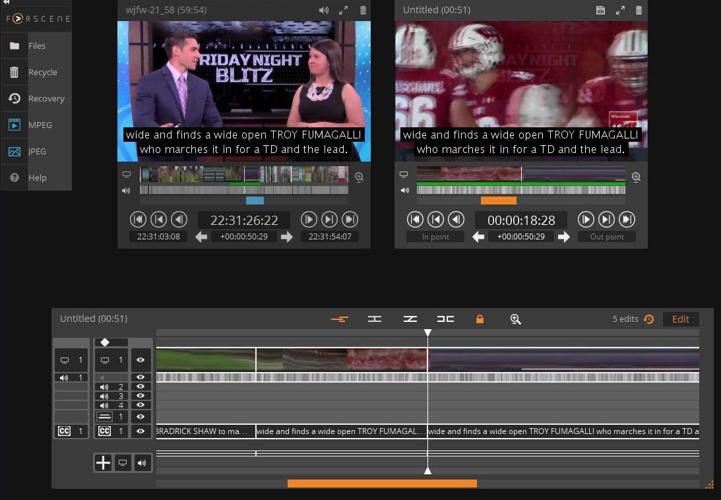
Task: Select the second trim mode icon on timeline toolbar
Action: pos(375,319)
